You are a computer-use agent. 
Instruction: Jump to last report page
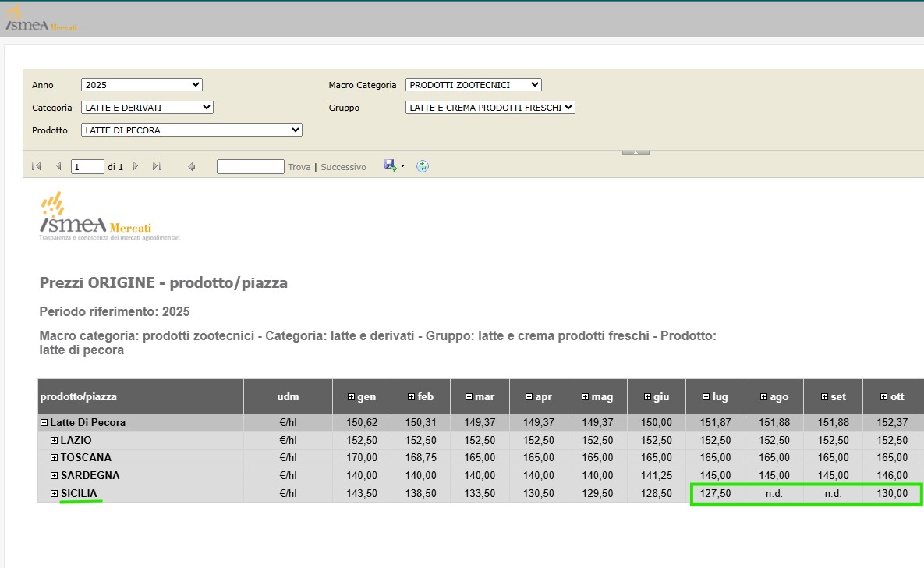pyautogui.click(x=157, y=166)
